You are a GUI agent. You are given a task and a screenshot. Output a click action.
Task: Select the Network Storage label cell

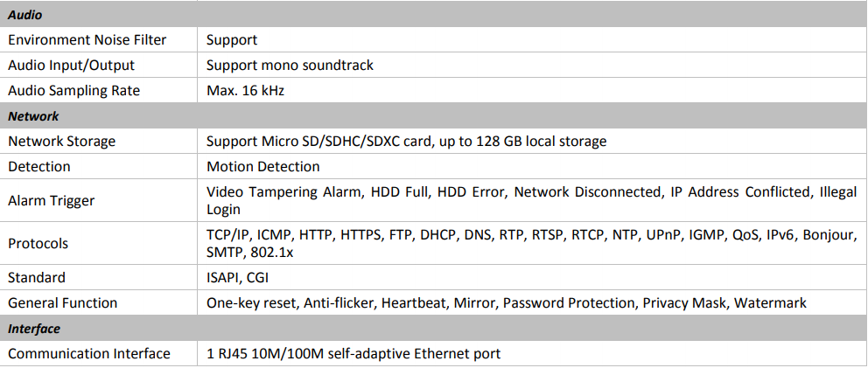pos(61,141)
